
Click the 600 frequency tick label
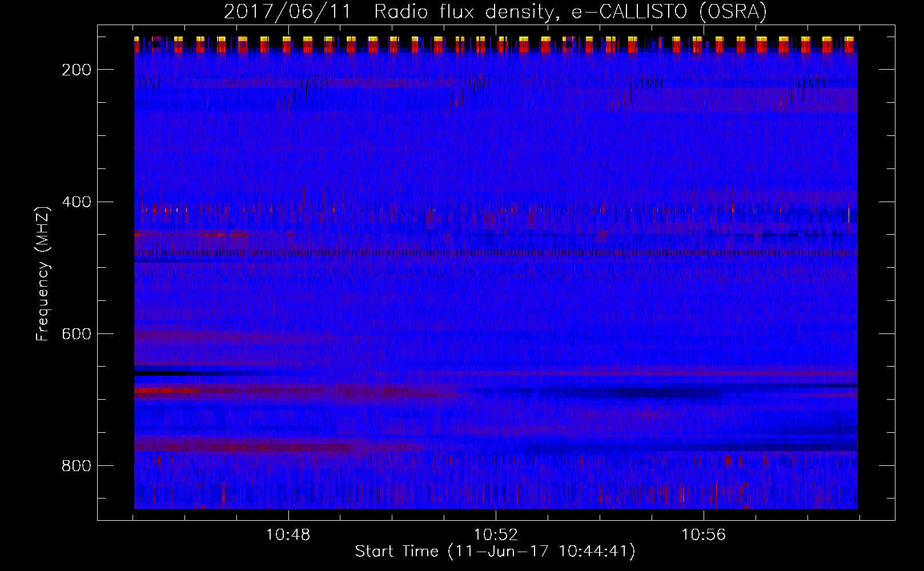click(77, 334)
